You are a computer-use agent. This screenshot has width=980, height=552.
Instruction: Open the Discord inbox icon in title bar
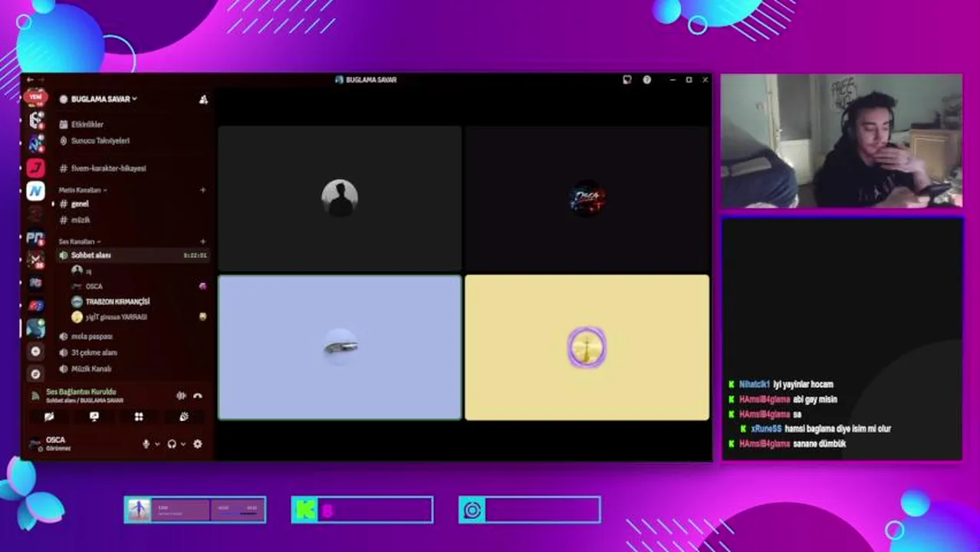point(627,80)
